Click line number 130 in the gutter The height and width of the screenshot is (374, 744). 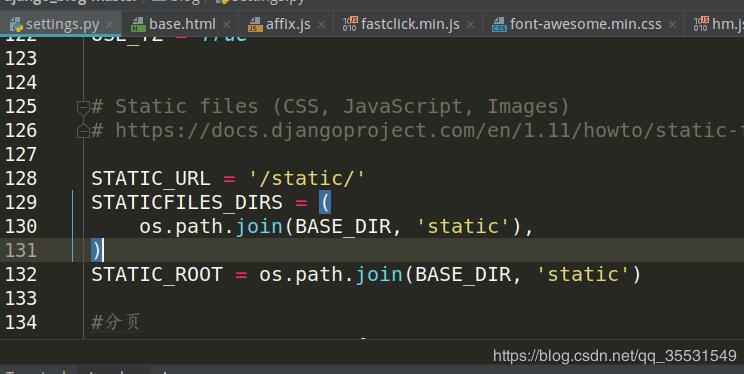[21, 226]
